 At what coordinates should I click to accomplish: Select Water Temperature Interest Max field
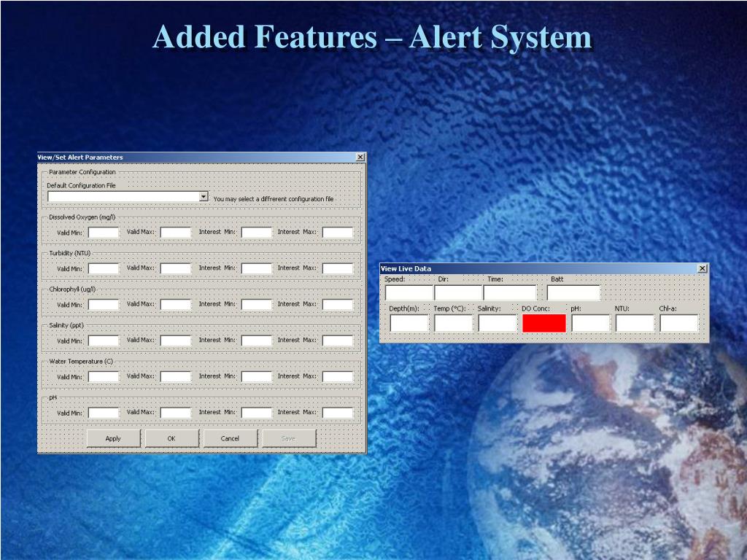pyautogui.click(x=337, y=377)
